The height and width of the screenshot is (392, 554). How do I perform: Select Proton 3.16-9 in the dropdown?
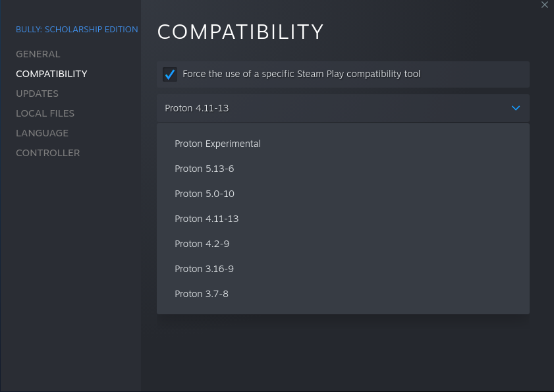(x=204, y=269)
